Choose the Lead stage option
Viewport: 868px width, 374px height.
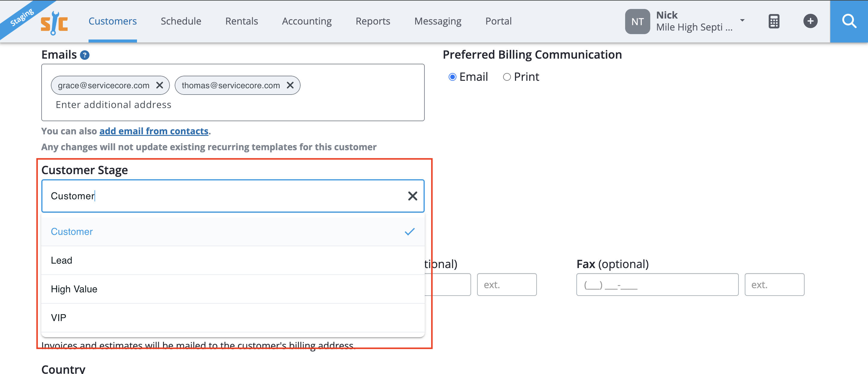(232, 260)
